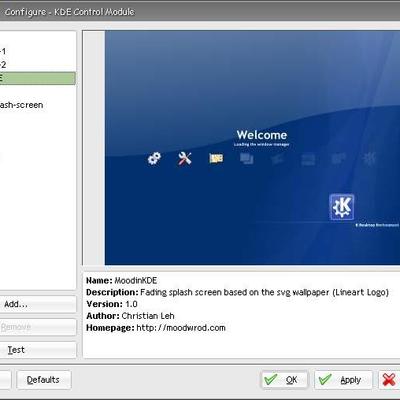
Task: Click the Defaults button
Action: [x=44, y=380]
